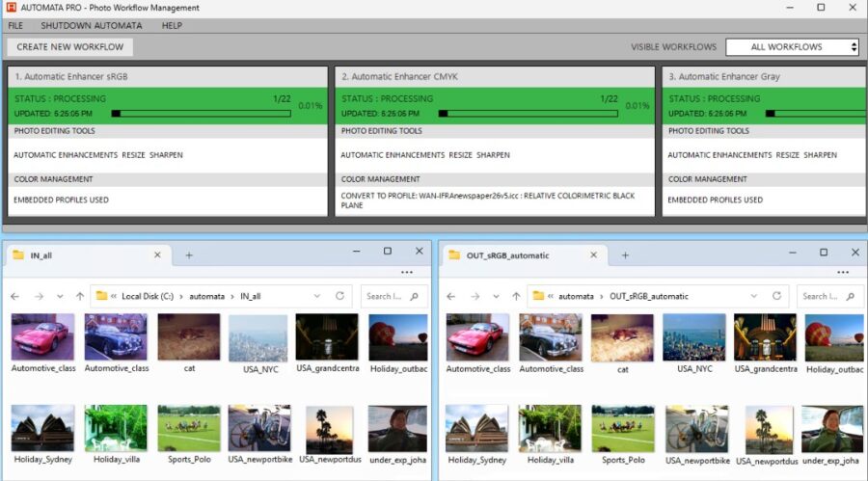Refresh the OUT_sRGB_automatic folder
The image size is (868, 481).
776,296
